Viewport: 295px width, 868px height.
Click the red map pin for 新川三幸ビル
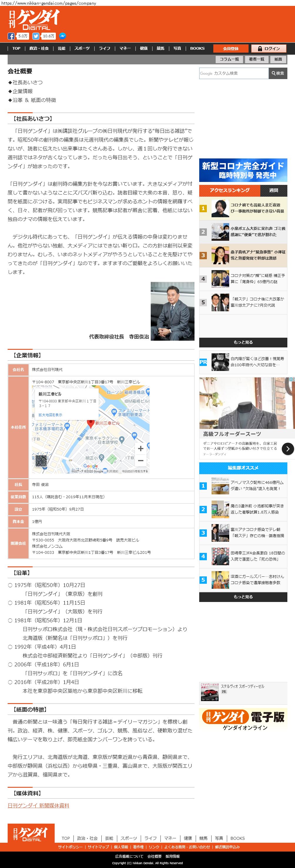coord(90,423)
